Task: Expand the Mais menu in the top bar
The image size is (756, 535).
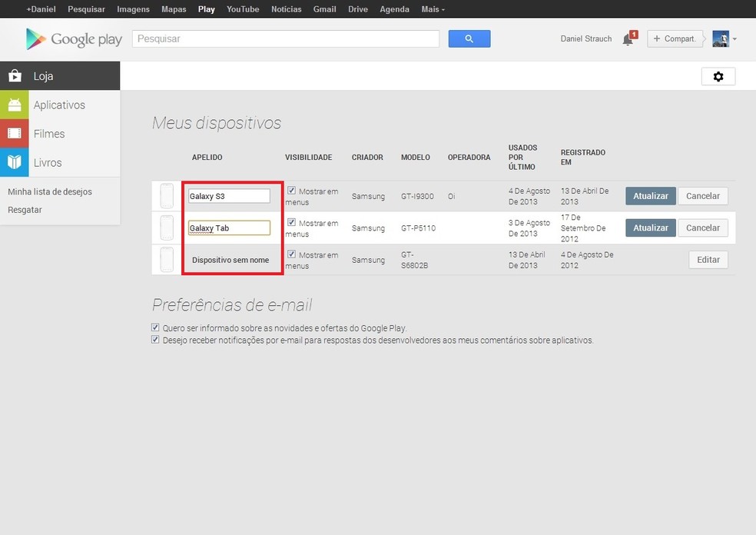Action: tap(433, 9)
